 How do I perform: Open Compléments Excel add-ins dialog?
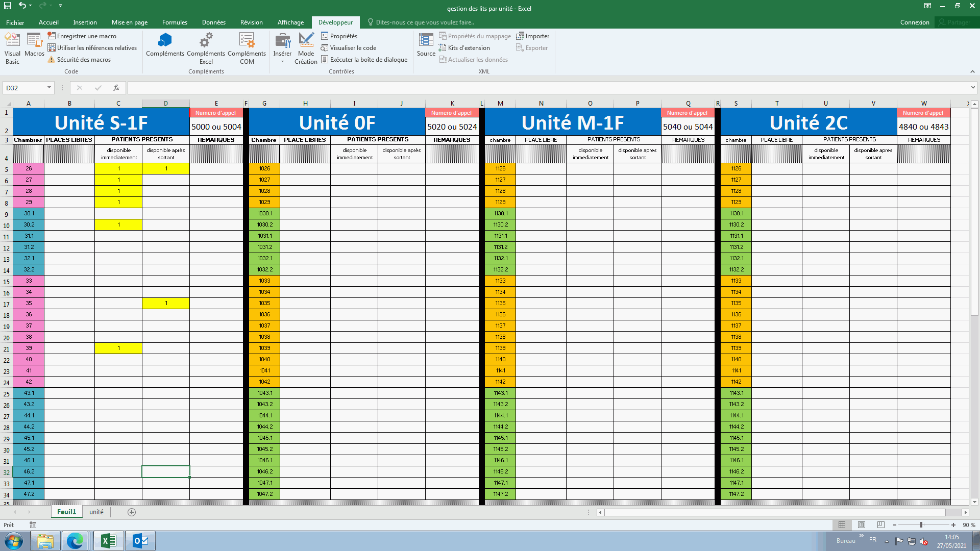(x=206, y=48)
